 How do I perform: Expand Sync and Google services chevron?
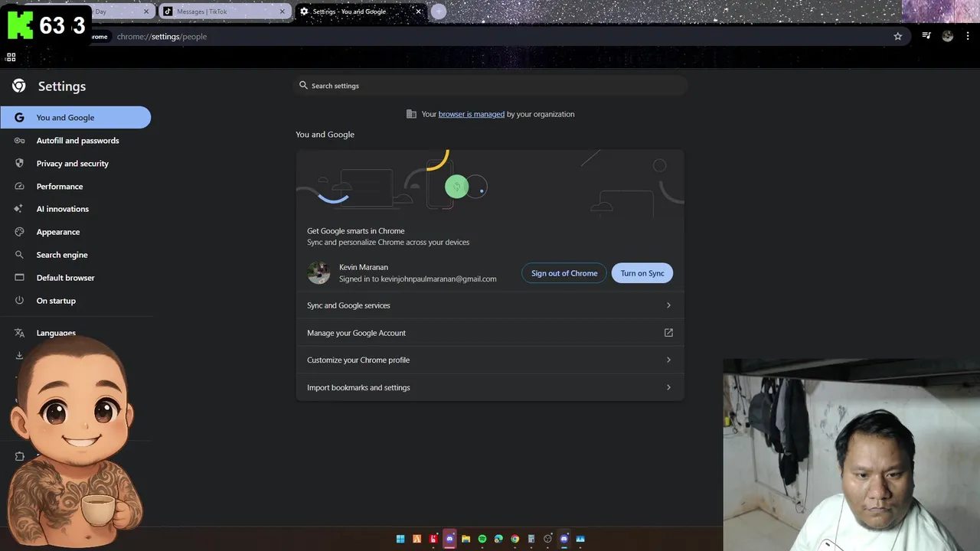(x=668, y=305)
